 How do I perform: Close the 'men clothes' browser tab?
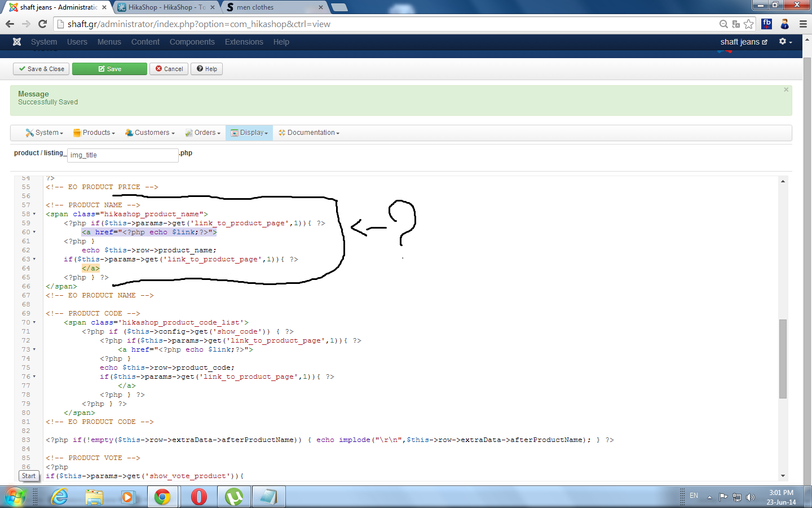321,7
